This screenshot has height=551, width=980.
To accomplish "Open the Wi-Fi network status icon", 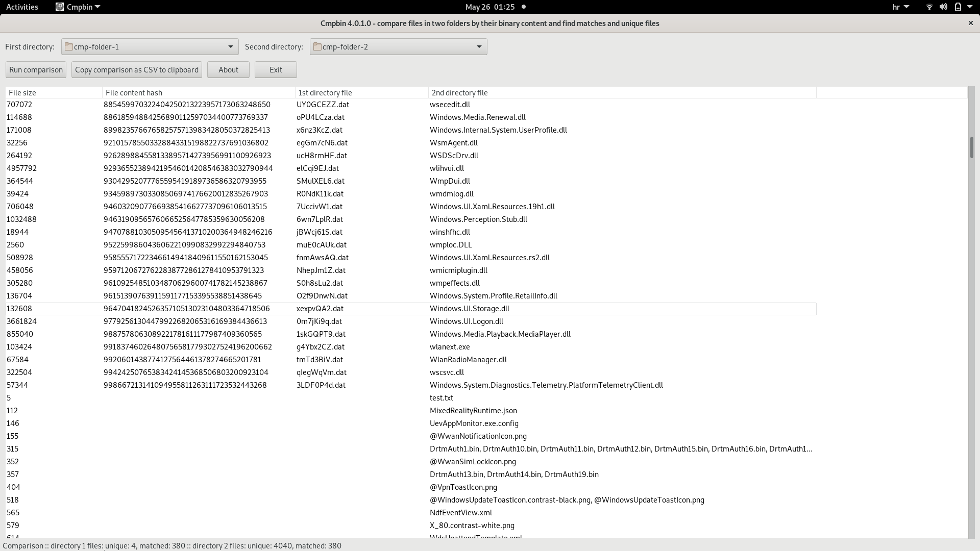I will pyautogui.click(x=929, y=7).
